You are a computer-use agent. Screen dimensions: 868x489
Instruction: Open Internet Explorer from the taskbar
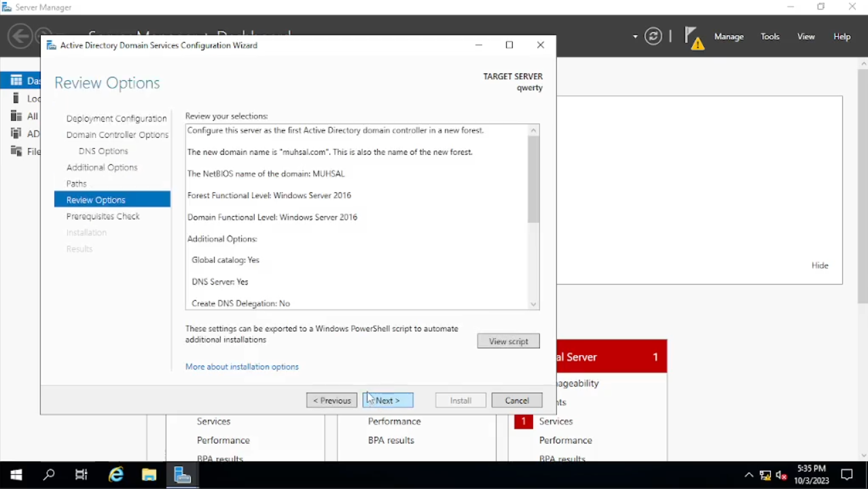pyautogui.click(x=116, y=475)
